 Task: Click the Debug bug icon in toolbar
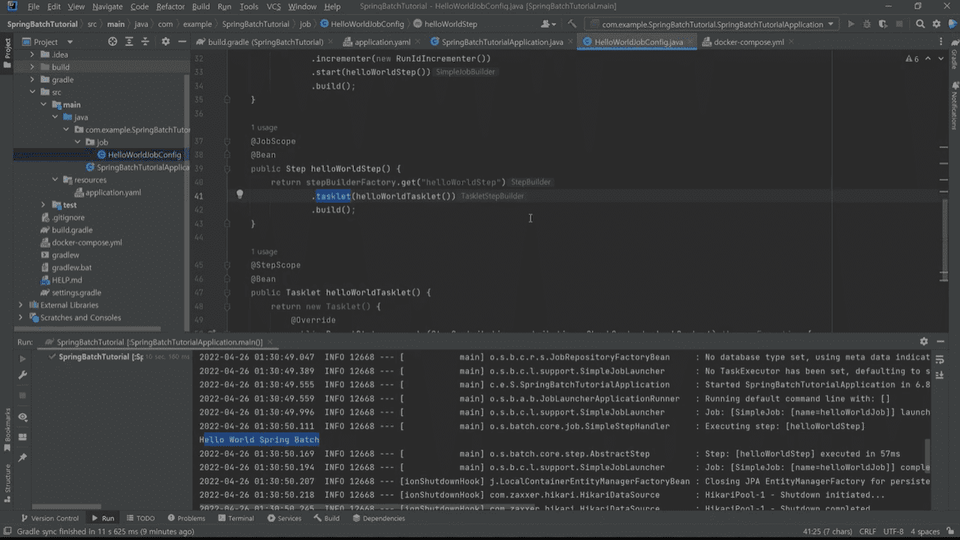[866, 24]
